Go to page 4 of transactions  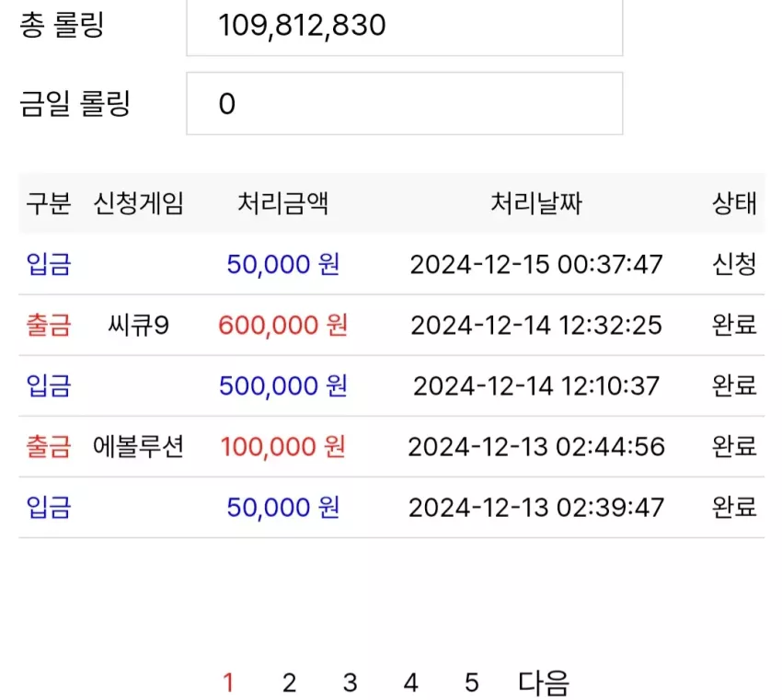(x=411, y=683)
